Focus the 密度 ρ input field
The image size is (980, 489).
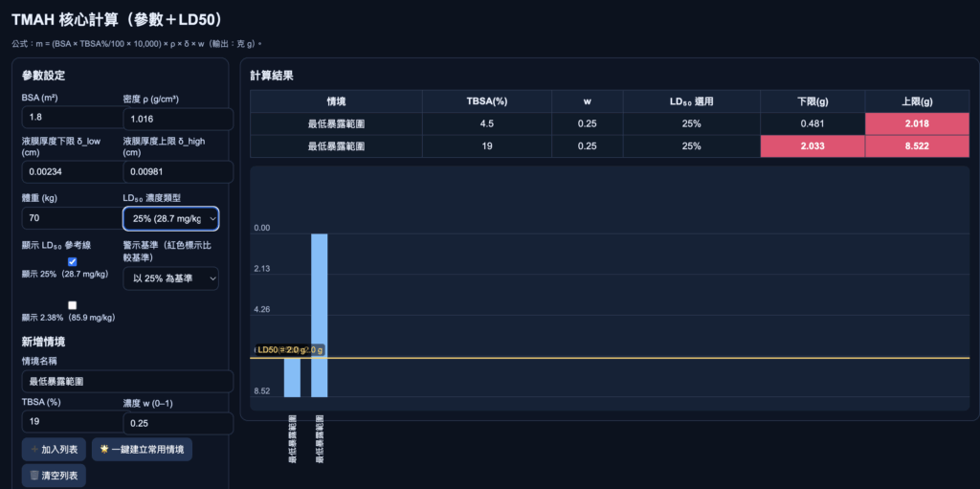tap(177, 120)
